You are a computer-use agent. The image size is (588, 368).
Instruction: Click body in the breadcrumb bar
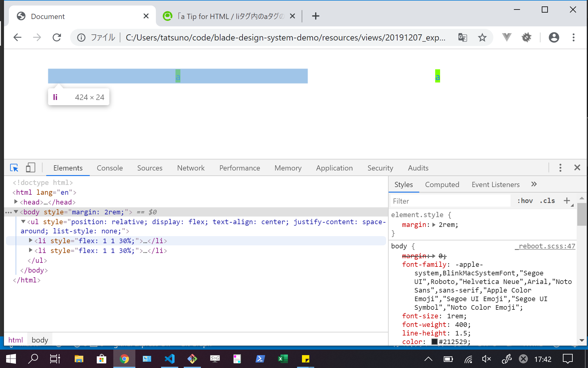(40, 340)
